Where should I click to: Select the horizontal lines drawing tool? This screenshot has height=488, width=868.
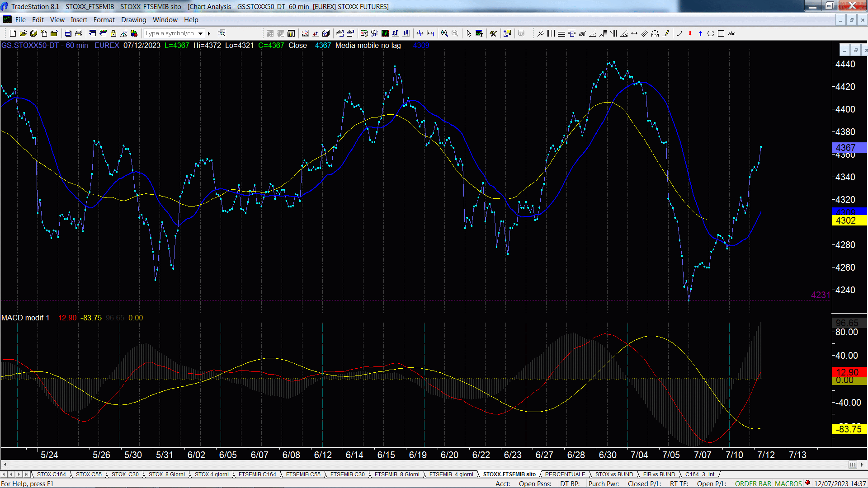coord(561,33)
